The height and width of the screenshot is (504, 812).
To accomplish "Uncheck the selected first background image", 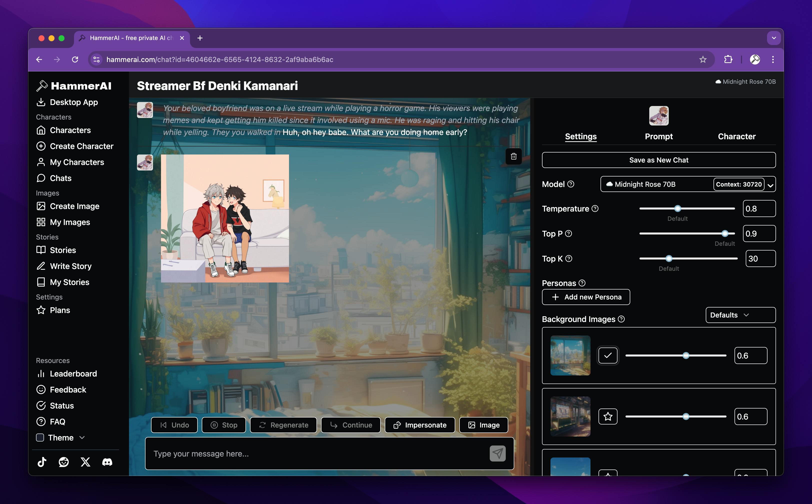I will coord(608,355).
